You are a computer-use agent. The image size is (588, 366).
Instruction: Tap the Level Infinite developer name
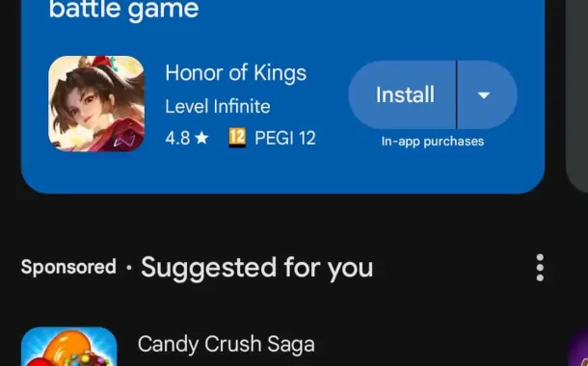point(218,106)
